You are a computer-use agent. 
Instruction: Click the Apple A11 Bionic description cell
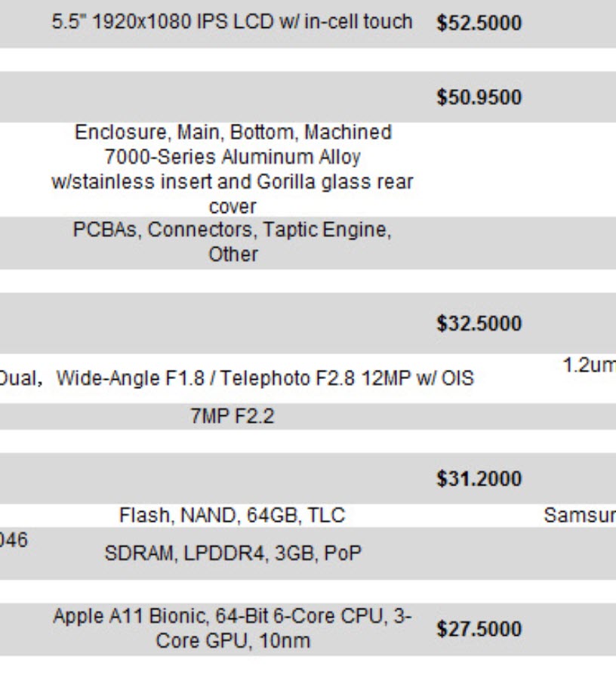[x=232, y=628]
